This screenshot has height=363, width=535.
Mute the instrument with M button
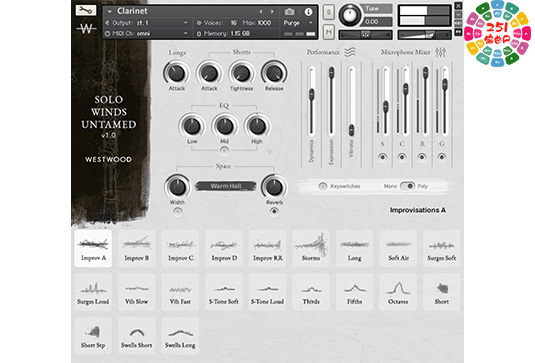tap(329, 32)
